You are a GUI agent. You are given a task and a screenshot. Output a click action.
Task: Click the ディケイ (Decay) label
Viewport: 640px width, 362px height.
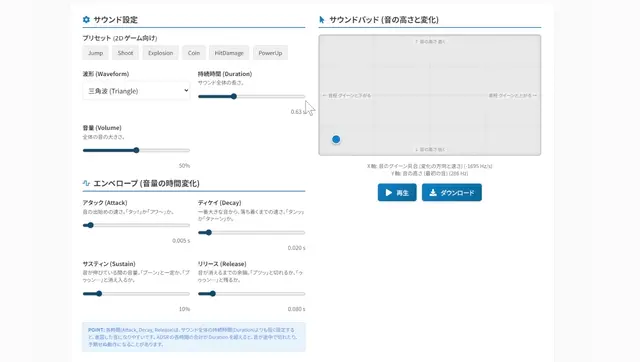[x=220, y=203]
